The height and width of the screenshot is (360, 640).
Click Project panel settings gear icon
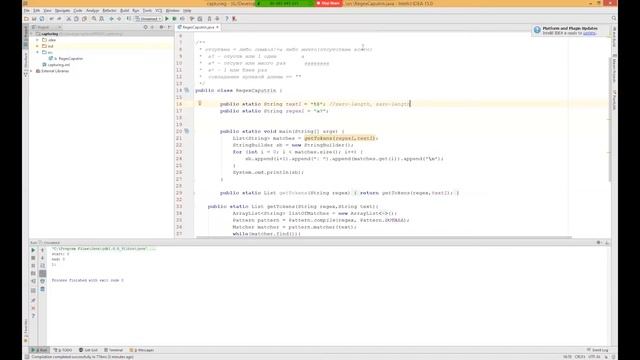(162, 27)
